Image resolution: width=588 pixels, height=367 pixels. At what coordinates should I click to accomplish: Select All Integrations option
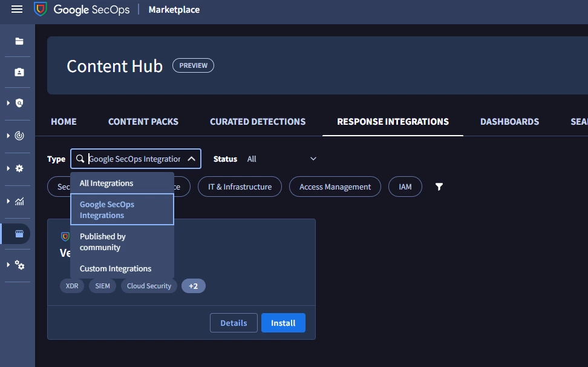point(122,183)
